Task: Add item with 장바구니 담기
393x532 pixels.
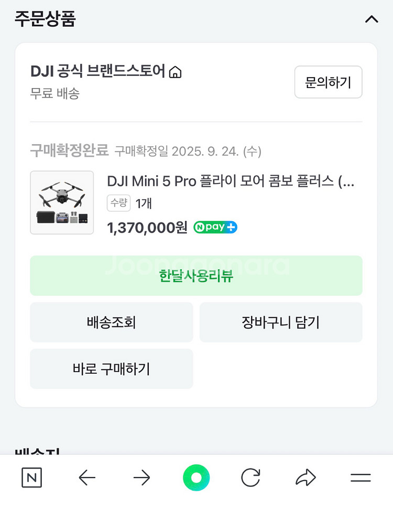Action: 281,322
